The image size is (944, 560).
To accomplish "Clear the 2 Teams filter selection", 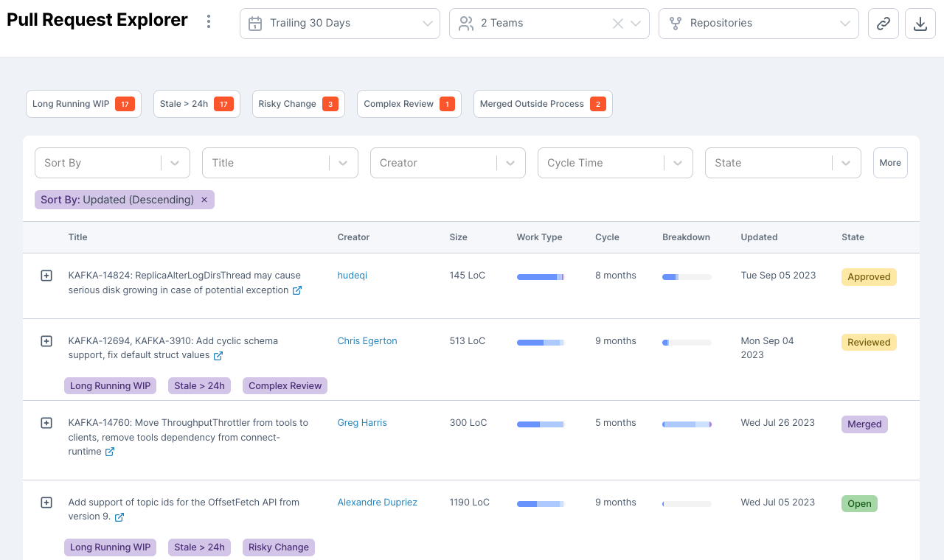I will [618, 24].
